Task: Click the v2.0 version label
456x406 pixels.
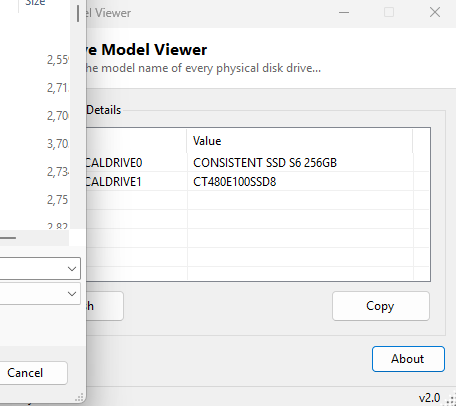Action: (x=429, y=398)
